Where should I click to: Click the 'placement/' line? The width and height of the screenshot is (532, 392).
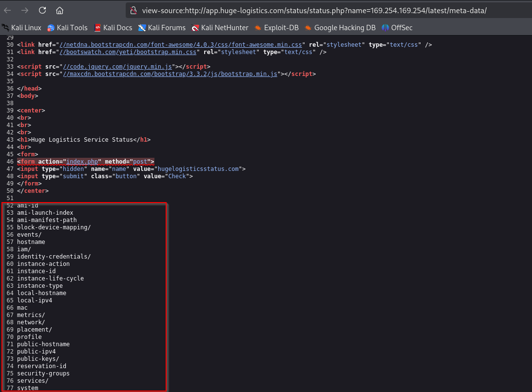(35, 330)
